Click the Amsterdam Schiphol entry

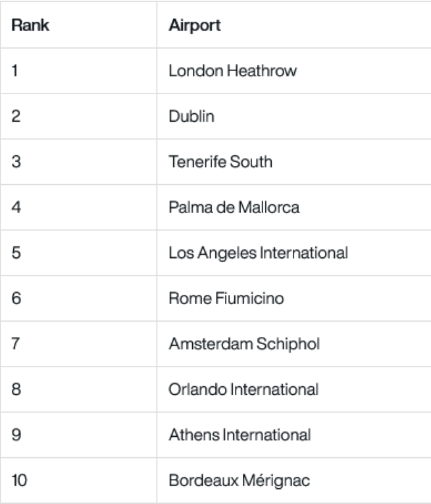point(244,344)
